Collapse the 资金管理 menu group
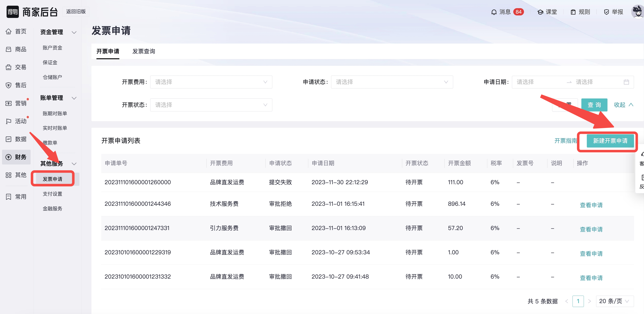 tap(74, 32)
